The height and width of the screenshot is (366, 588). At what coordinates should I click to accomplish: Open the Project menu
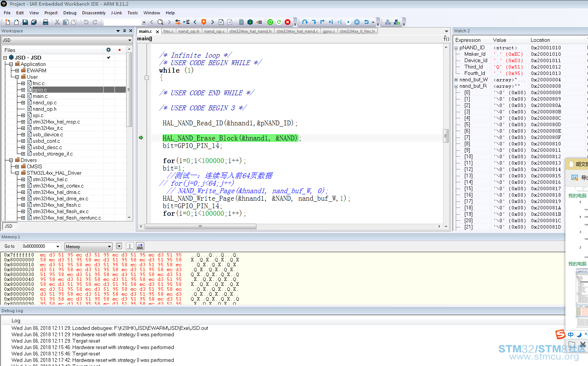tap(51, 13)
